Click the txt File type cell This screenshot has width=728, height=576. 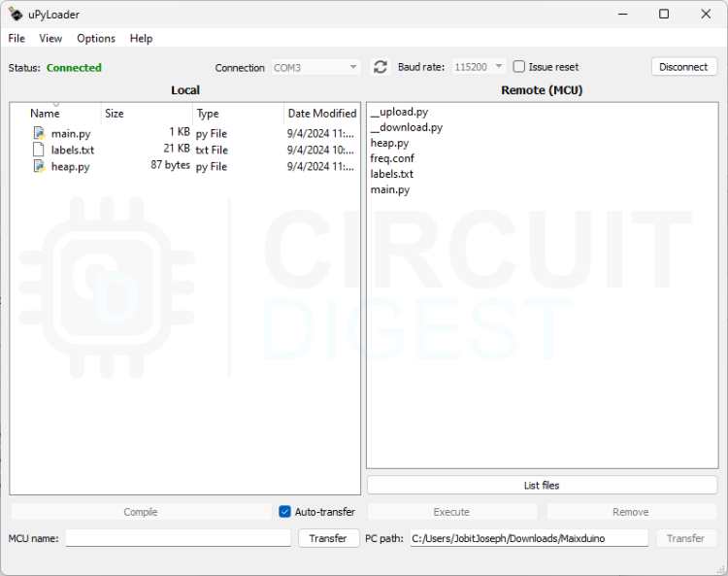(212, 150)
